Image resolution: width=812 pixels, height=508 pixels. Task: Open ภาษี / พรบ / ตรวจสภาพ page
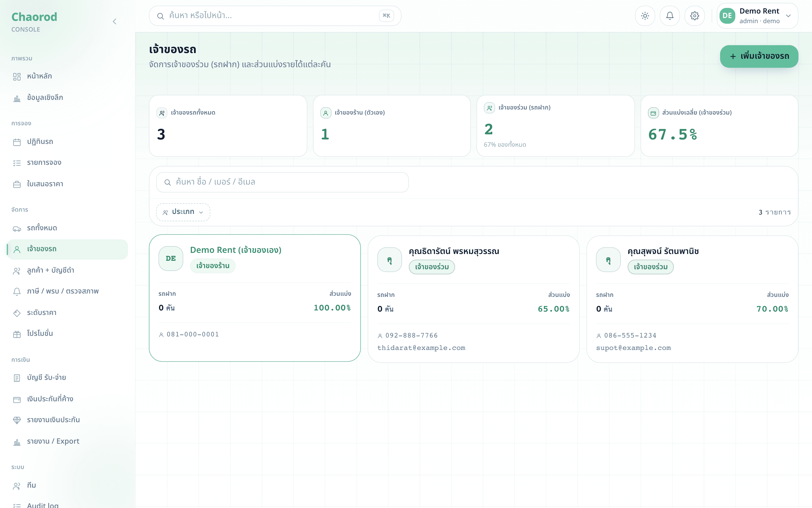coord(67,291)
